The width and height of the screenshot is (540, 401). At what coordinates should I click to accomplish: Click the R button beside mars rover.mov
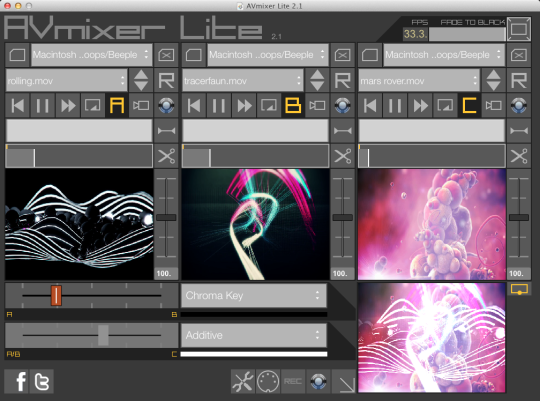(x=519, y=80)
